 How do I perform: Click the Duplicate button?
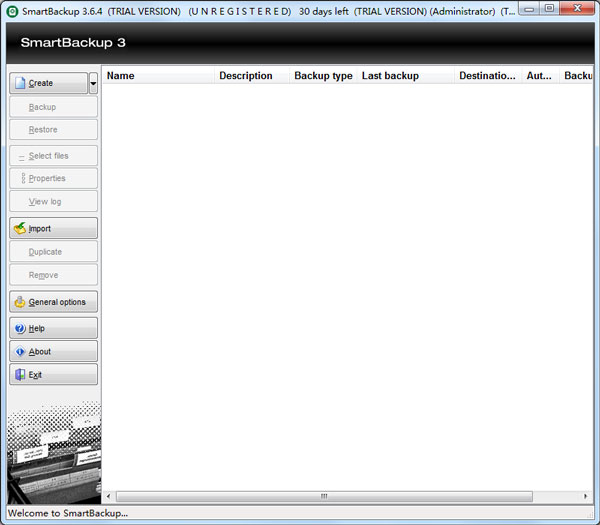(x=54, y=251)
